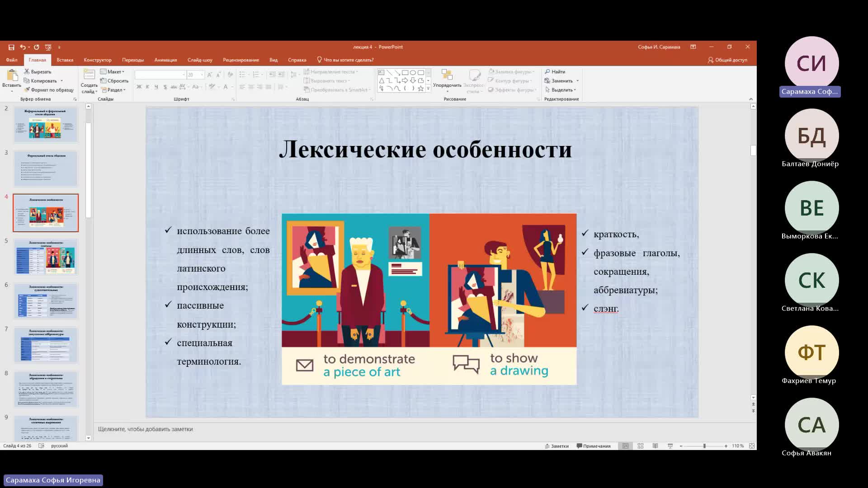Image resolution: width=868 pixels, height=488 pixels.
Task: Switch to the Анимация ribbon tab
Action: [165, 60]
